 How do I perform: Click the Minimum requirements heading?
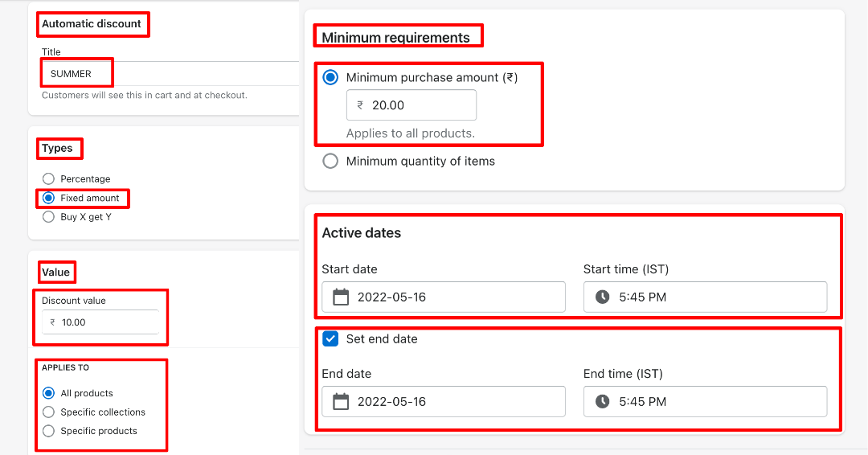click(x=395, y=38)
